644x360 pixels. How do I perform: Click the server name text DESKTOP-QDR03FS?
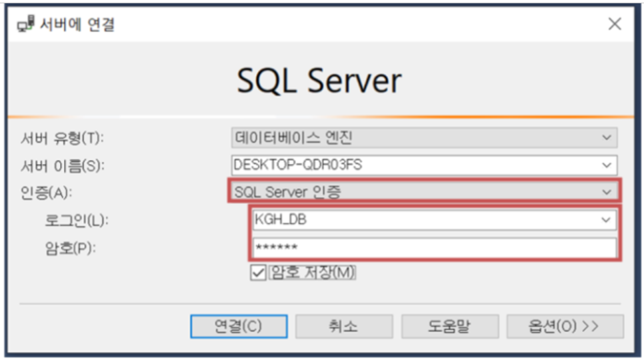(x=298, y=165)
